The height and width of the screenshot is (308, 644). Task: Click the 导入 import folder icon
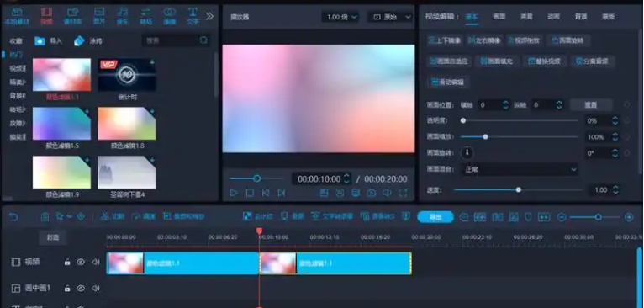[x=40, y=40]
